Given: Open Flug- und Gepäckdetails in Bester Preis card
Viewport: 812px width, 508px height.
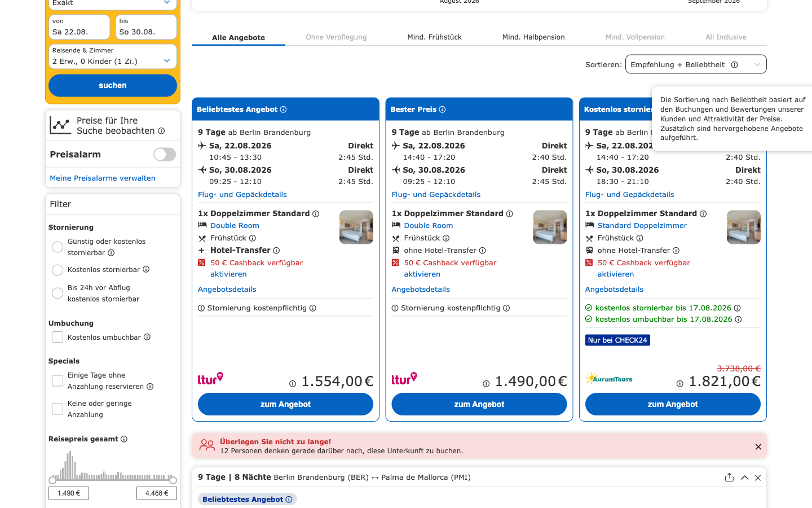Looking at the screenshot, I should (436, 195).
